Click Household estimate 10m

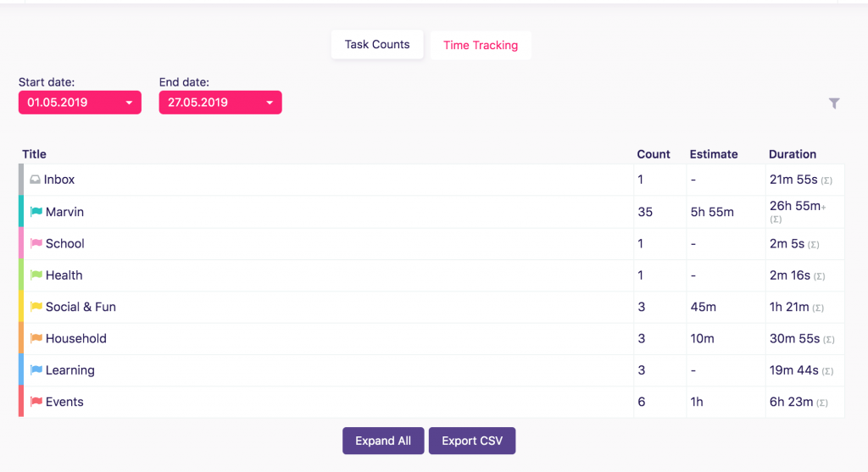pyautogui.click(x=702, y=338)
